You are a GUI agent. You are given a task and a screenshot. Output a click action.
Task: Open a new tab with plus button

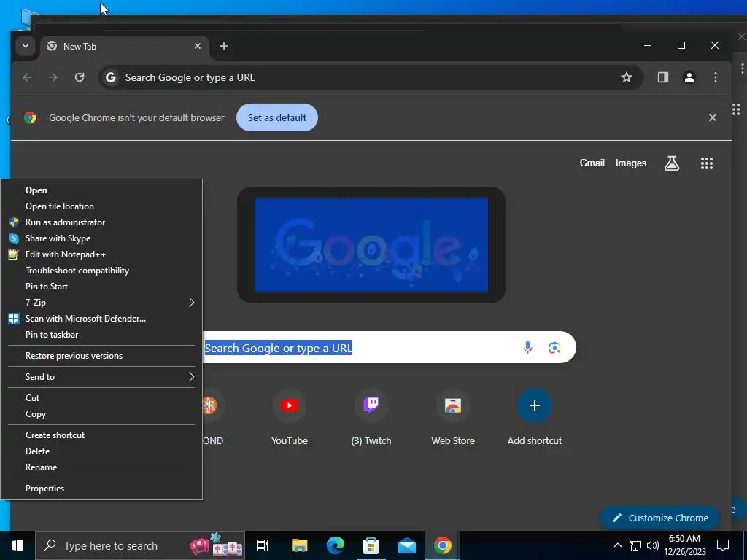click(223, 46)
